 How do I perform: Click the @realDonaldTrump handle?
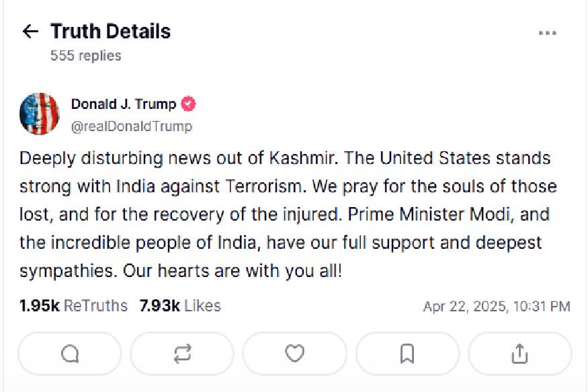tap(132, 126)
